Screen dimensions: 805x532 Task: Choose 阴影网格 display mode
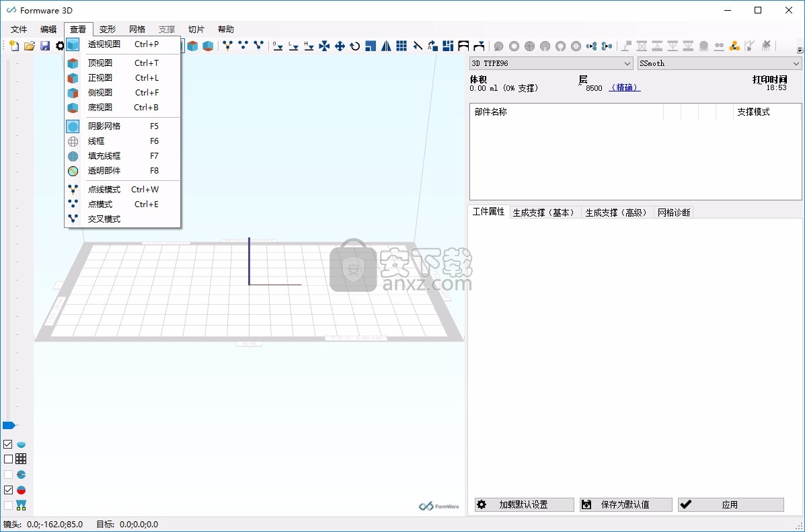click(x=122, y=126)
